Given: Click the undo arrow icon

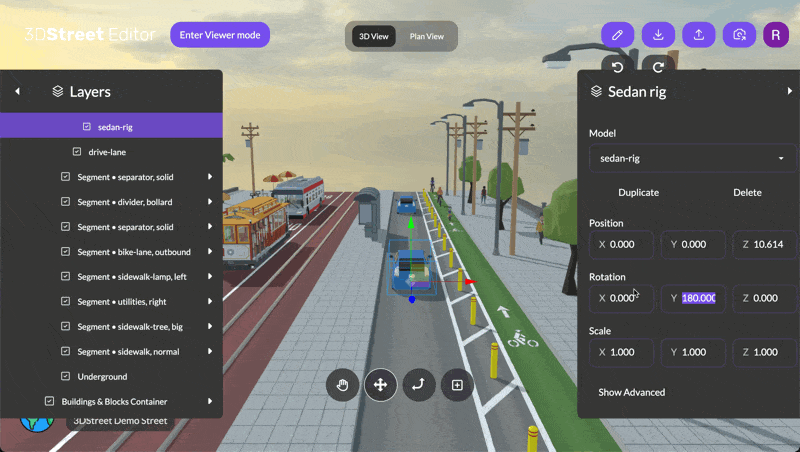Looking at the screenshot, I should (617, 67).
